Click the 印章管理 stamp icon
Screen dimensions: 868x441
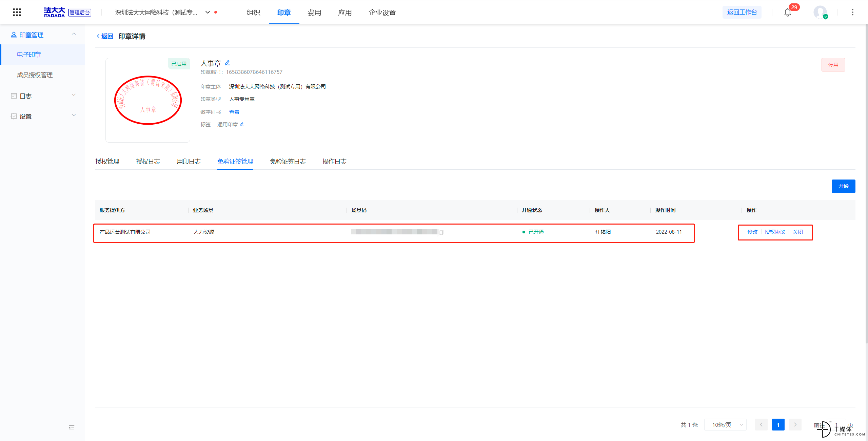tap(14, 35)
